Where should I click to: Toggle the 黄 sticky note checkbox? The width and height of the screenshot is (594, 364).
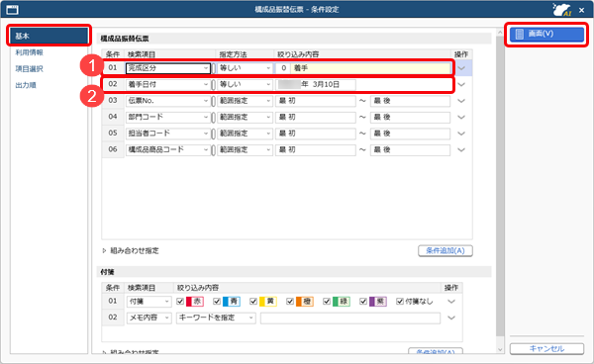pyautogui.click(x=253, y=302)
